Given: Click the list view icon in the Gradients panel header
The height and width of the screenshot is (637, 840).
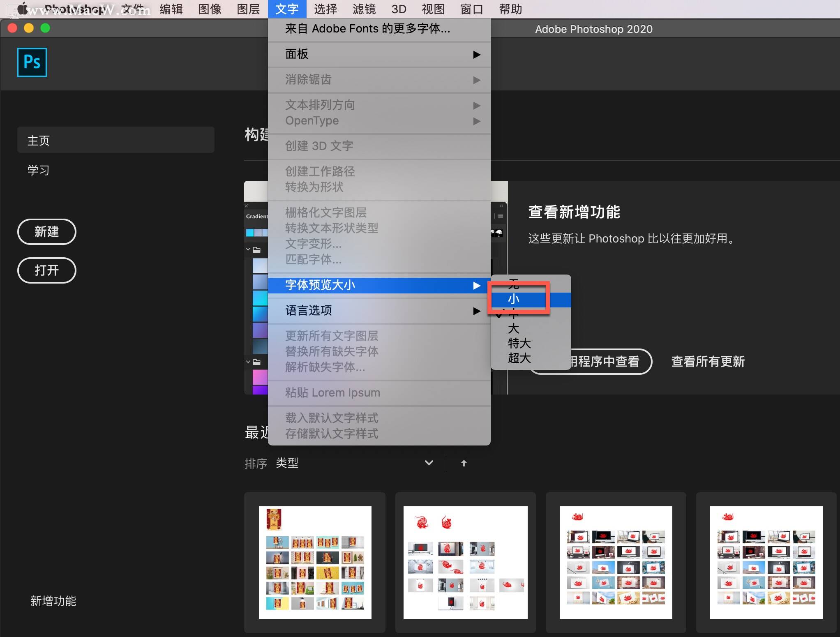Looking at the screenshot, I should [494, 217].
